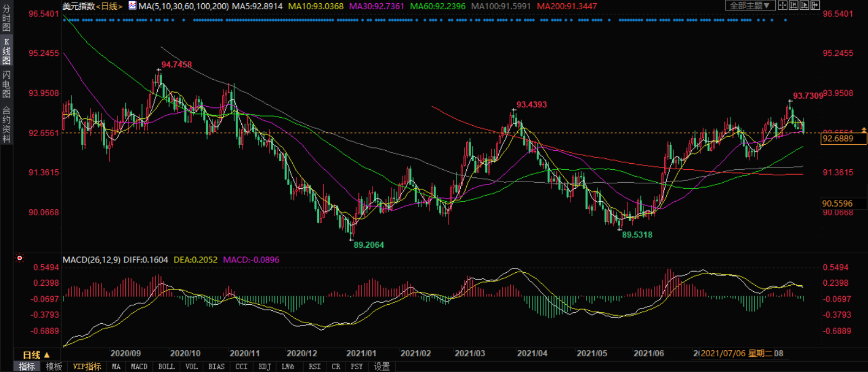Screen dimensions: 868x372
Task: Click the play-forward chart icon
Action: click(x=804, y=5)
